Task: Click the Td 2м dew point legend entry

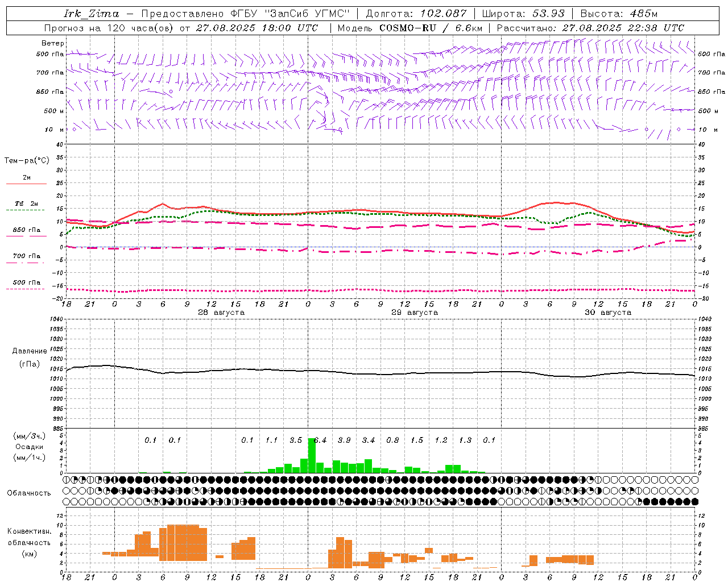Action: (x=27, y=203)
